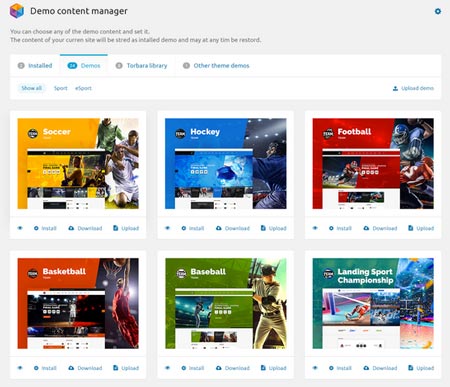
Task: Download the Hockey demo
Action: (x=233, y=228)
